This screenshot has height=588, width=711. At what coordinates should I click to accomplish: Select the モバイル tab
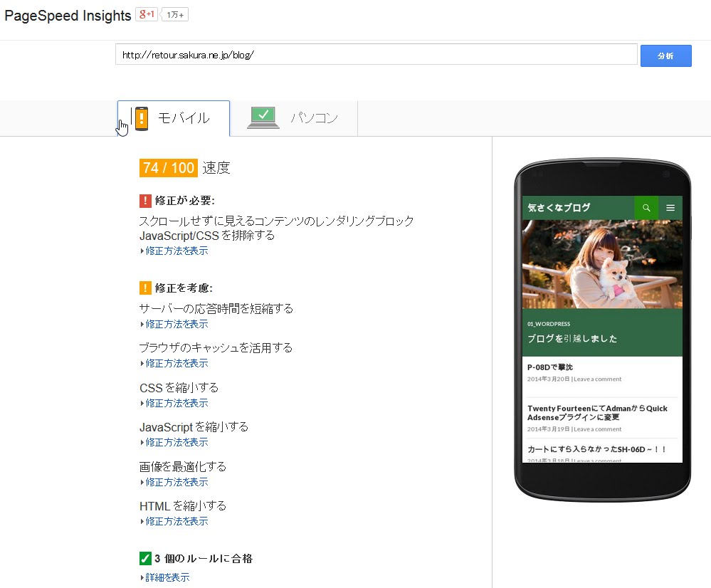coord(174,118)
